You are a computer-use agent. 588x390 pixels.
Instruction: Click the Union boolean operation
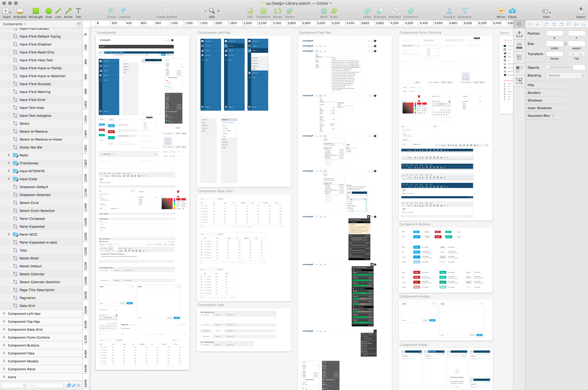click(x=367, y=11)
